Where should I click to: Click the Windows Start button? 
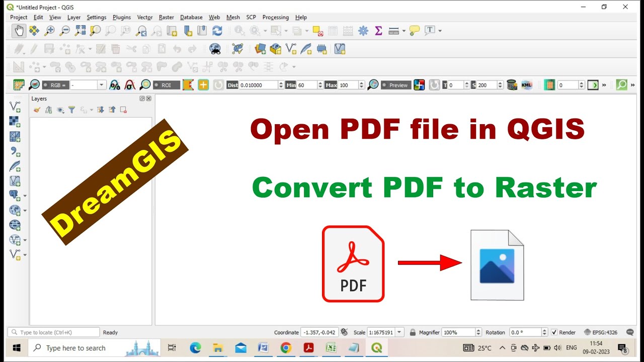16,348
